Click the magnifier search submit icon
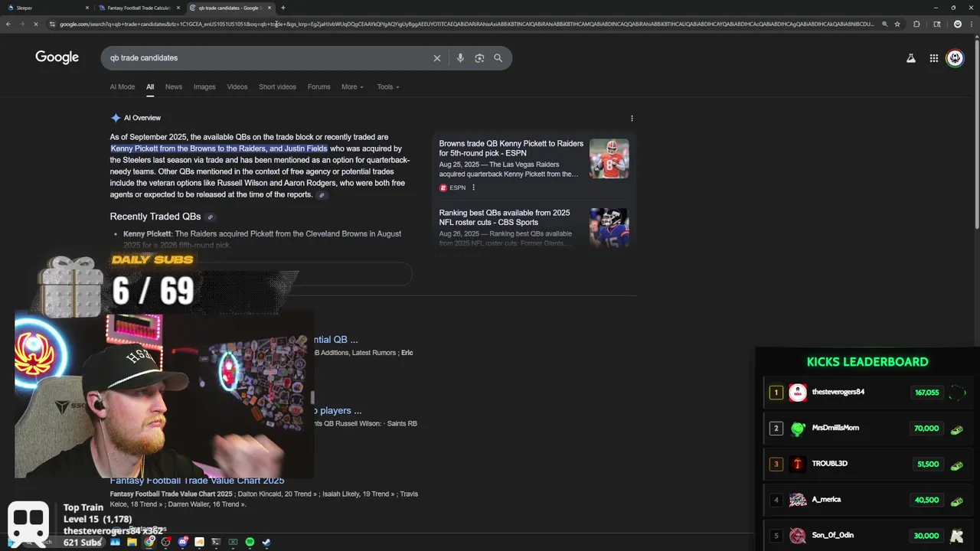The image size is (980, 551). (x=498, y=58)
